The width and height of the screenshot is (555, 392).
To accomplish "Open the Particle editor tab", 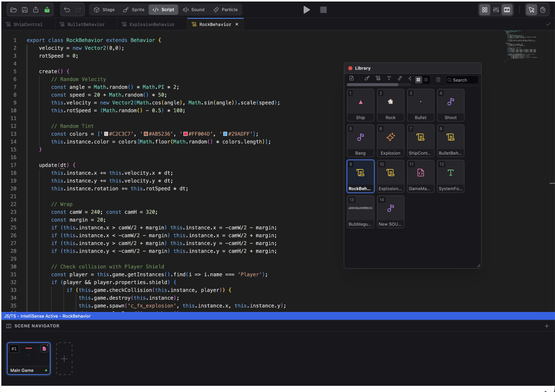I will [226, 10].
